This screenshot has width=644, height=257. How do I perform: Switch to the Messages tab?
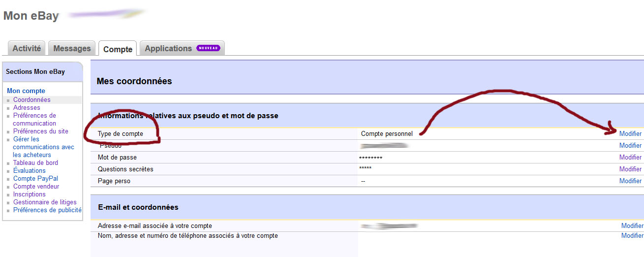pos(72,48)
